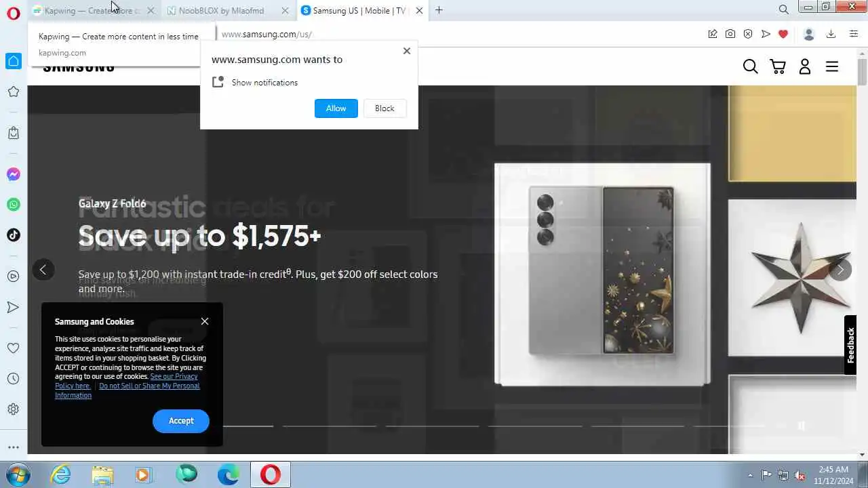
Task: Close the Kapwing tab
Action: click(151, 10)
